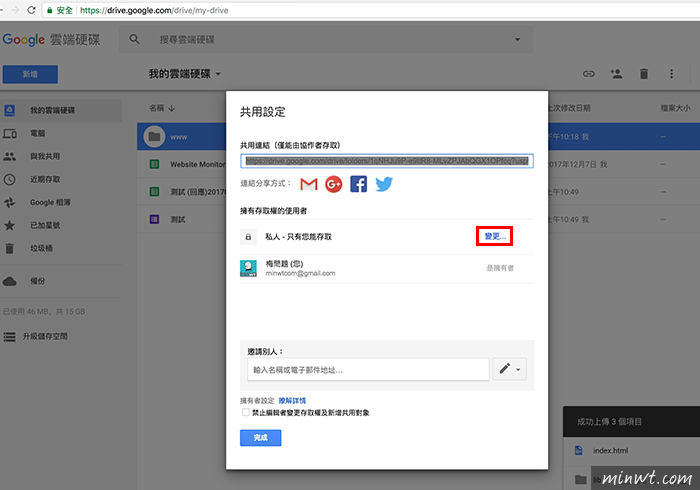Click the browser address bar URL
This screenshot has width=700, height=490.
coord(154,10)
